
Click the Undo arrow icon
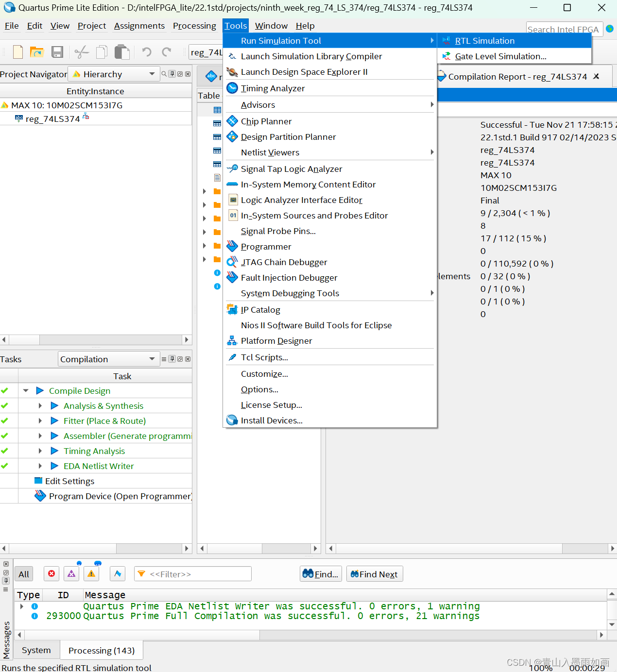(x=147, y=52)
